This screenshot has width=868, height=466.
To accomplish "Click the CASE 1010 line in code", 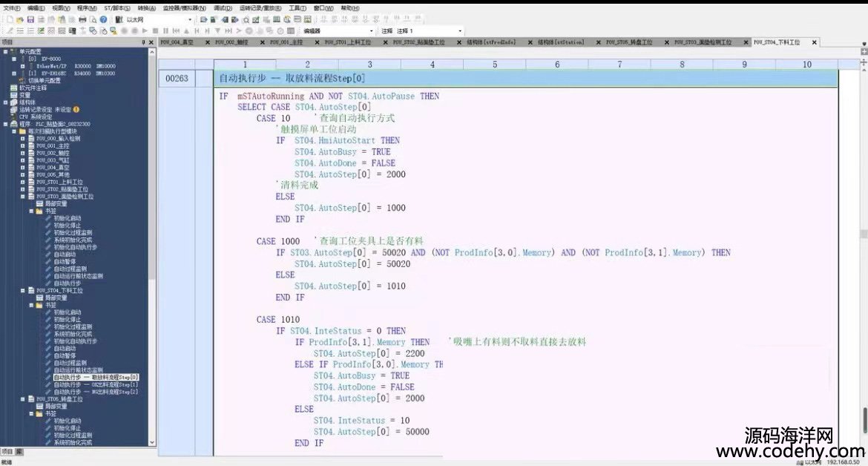I will click(278, 319).
